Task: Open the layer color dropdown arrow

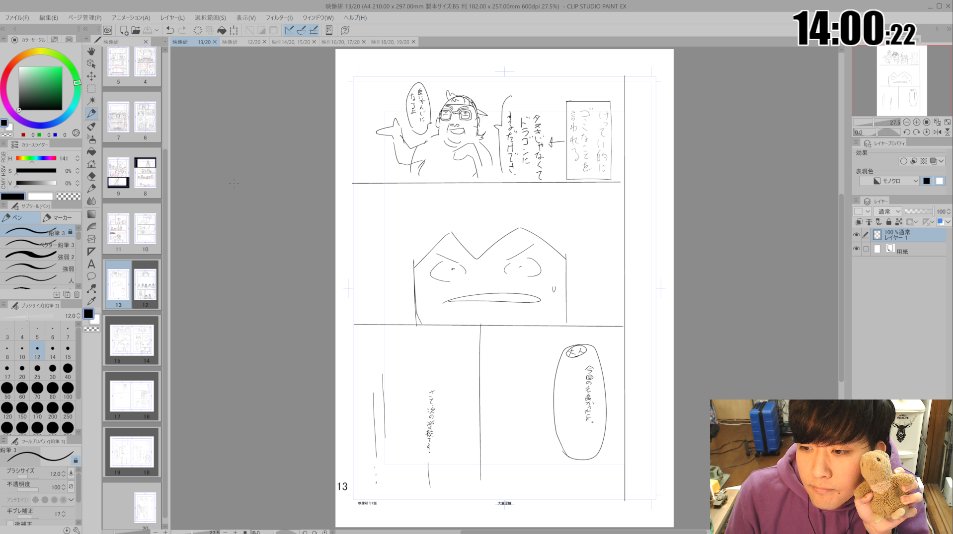Action: point(948,222)
